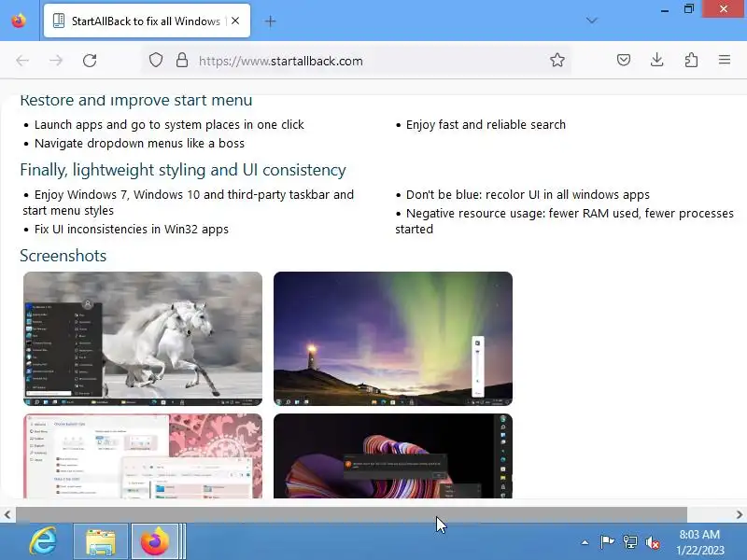Reload the current page
Viewport: 747px width, 560px height.
pos(90,61)
